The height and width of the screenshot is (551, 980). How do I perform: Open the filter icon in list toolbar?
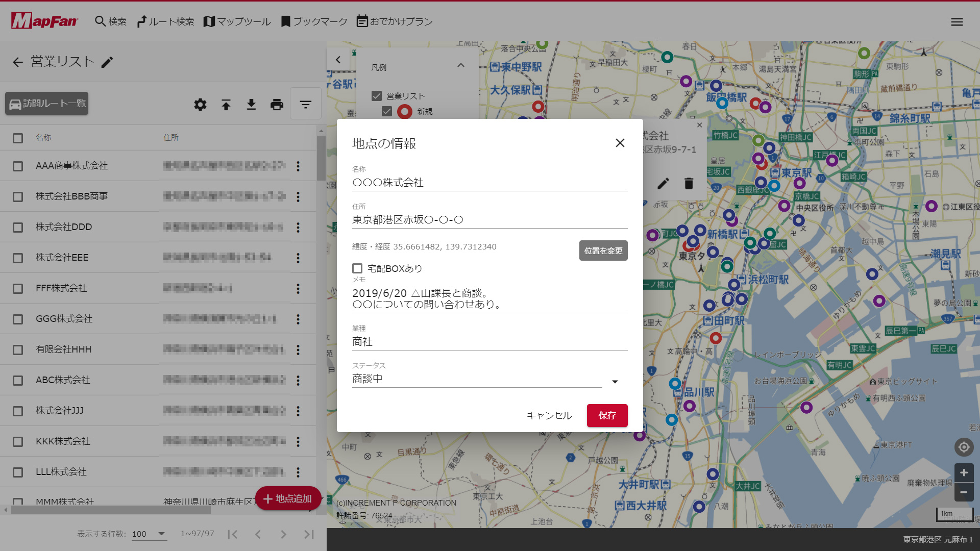306,104
